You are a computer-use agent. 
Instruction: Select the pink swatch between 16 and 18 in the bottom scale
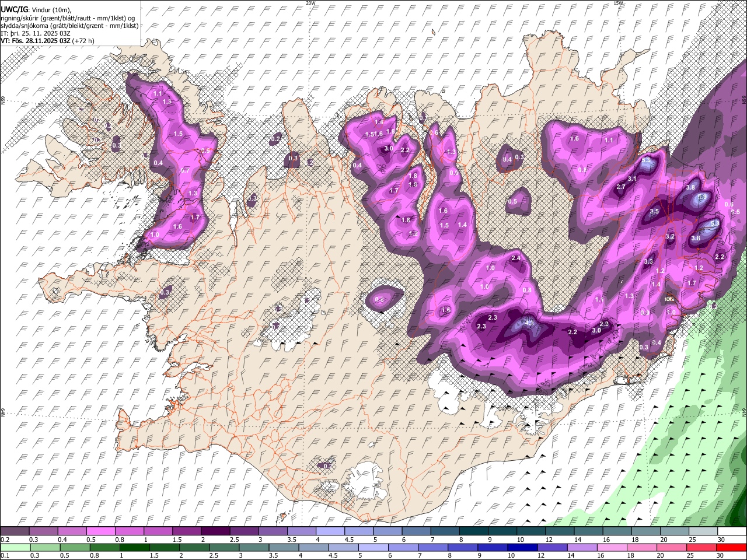[x=612, y=547]
